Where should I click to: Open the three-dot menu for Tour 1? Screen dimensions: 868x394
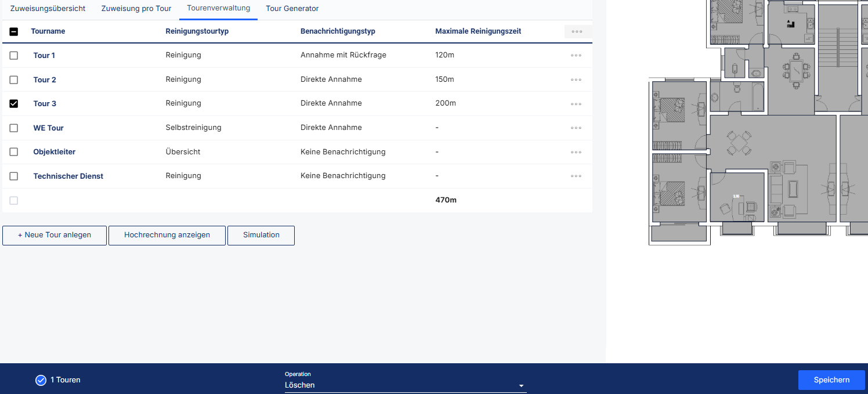point(576,56)
